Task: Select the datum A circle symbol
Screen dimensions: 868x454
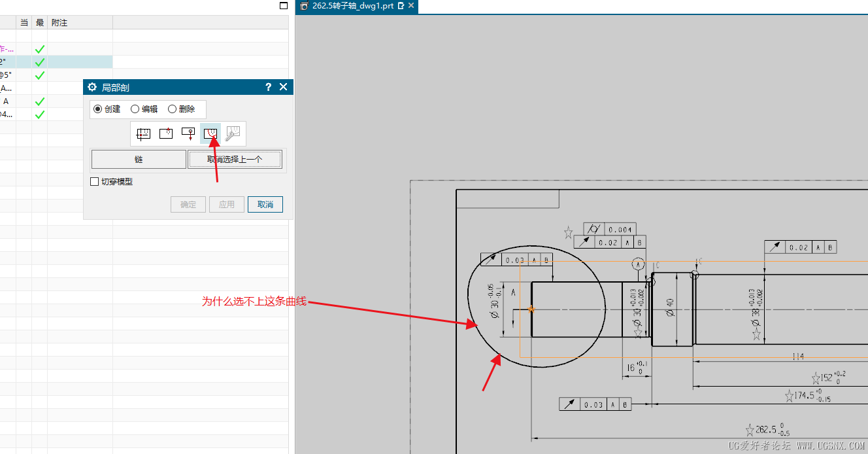Action: coord(639,264)
